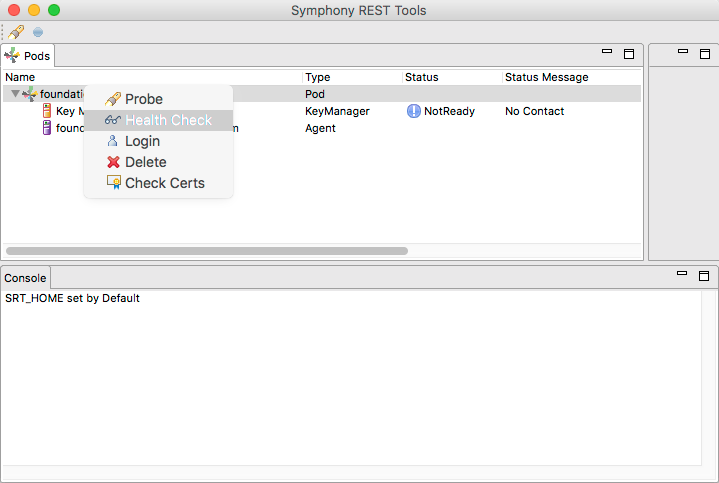Maximize the Console panel
This screenshot has height=483, width=719.
(x=704, y=276)
